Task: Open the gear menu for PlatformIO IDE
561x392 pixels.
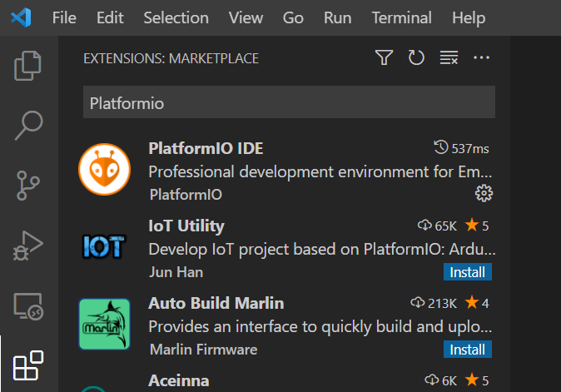Action: pos(484,193)
